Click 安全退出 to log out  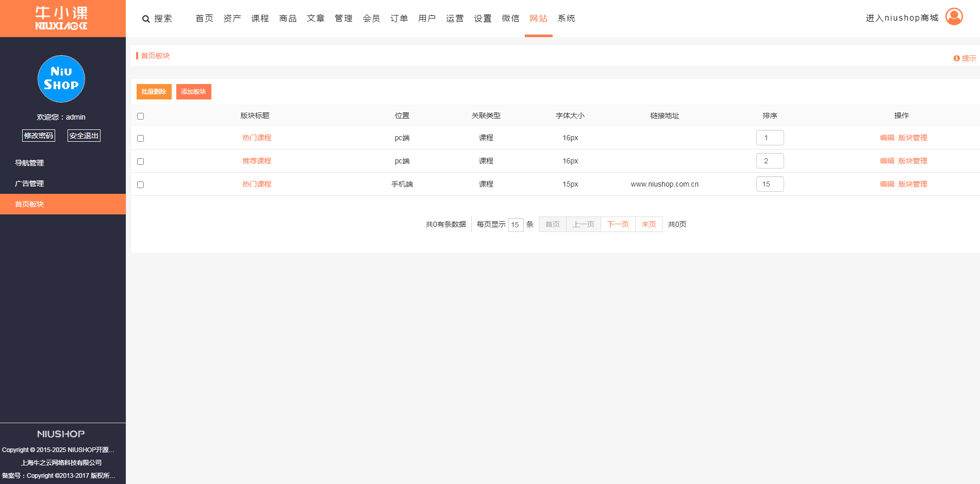click(x=84, y=136)
